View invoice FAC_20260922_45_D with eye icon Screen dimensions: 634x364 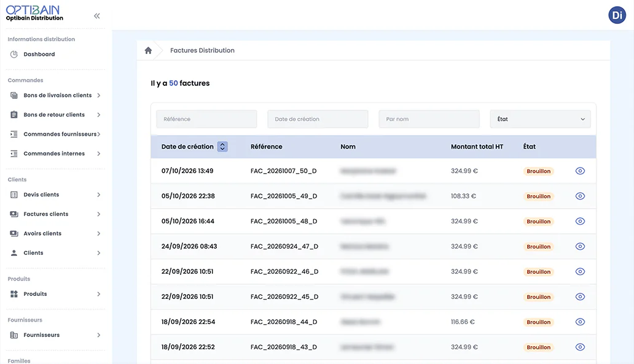580,296
